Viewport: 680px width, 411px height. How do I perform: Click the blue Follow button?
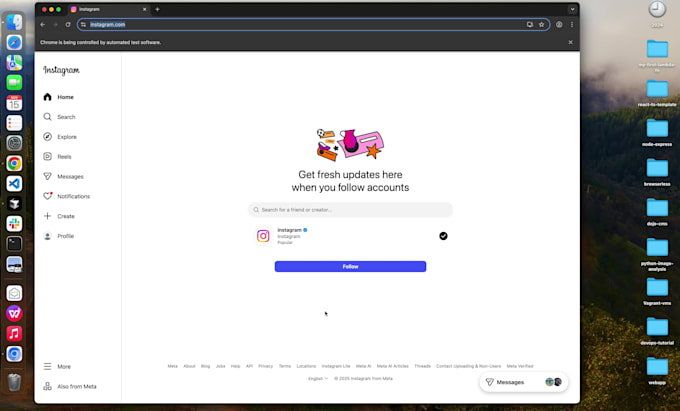point(350,267)
